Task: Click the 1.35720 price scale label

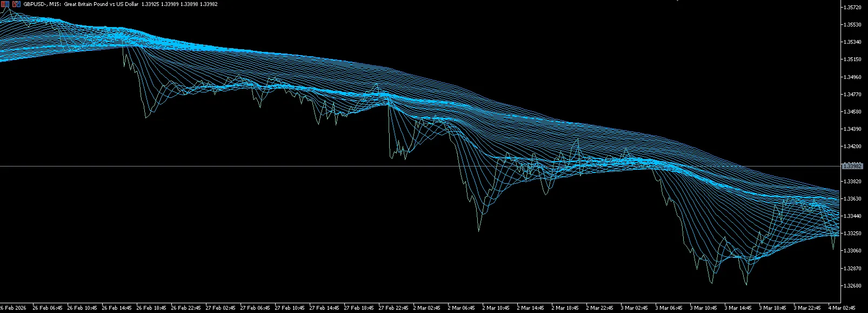Action: pos(852,7)
